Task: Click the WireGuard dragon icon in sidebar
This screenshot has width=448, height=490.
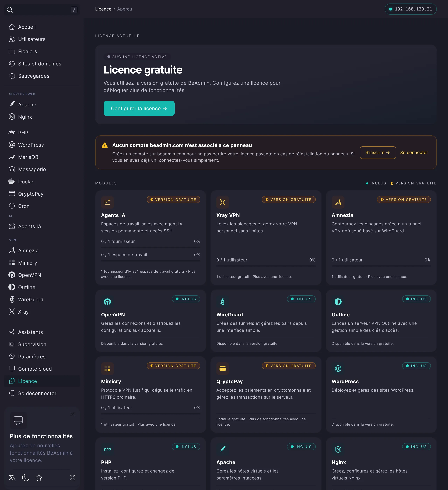Action: click(x=12, y=299)
